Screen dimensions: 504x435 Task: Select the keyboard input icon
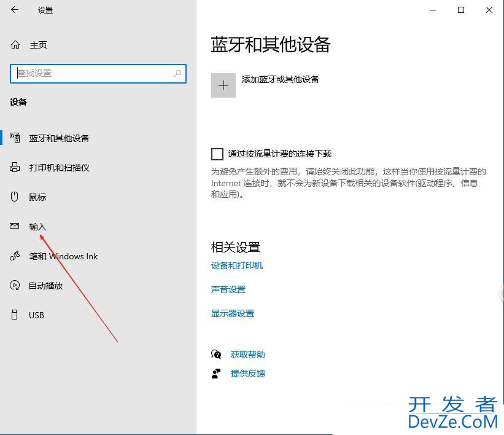coord(15,226)
